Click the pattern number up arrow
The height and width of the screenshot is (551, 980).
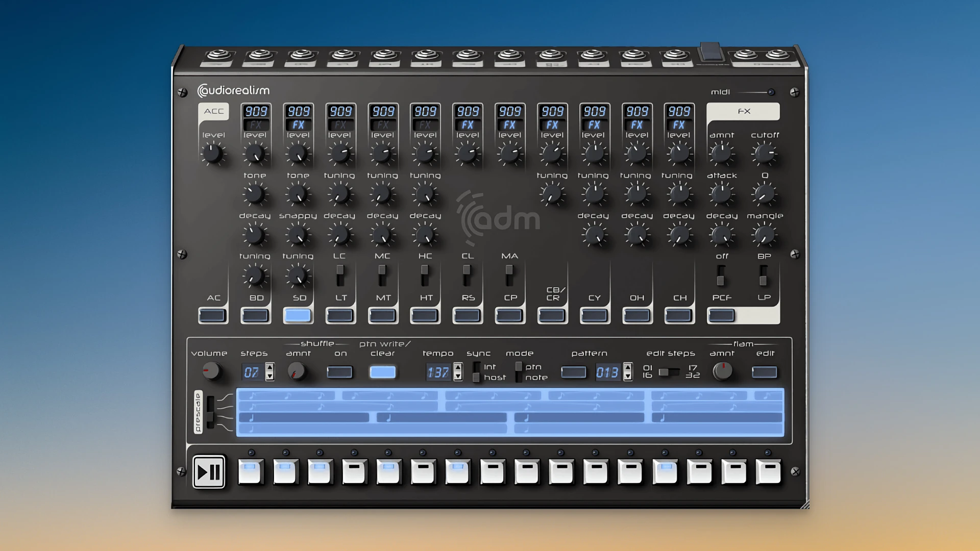pos(628,367)
